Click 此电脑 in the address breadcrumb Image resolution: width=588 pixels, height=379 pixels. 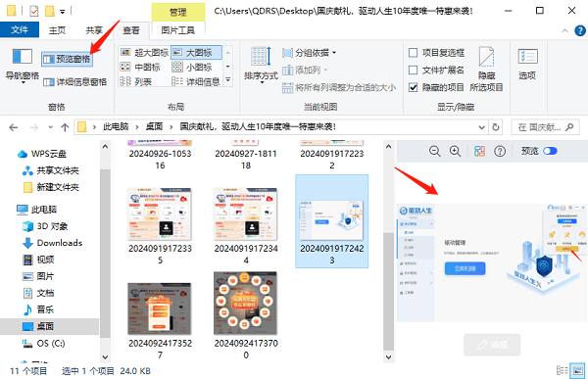coord(116,126)
